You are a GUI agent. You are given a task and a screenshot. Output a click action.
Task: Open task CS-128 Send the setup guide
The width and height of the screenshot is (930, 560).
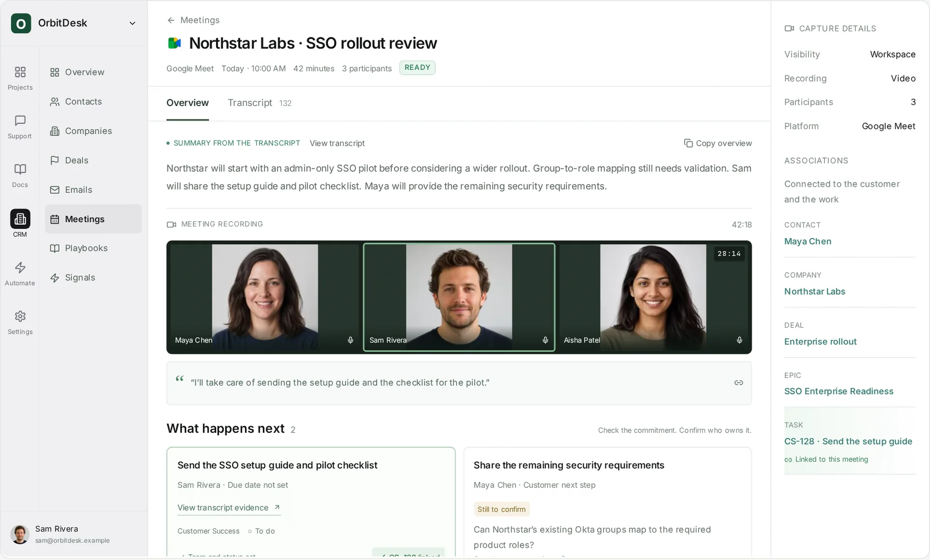tap(848, 441)
